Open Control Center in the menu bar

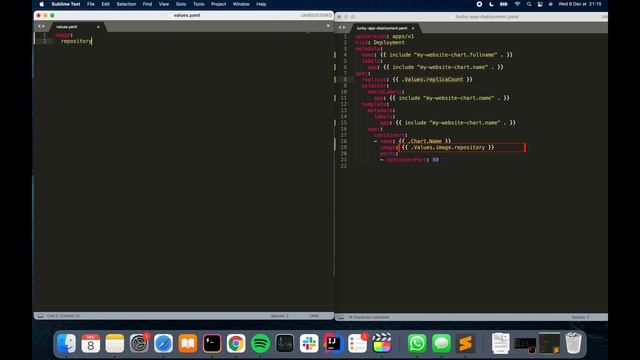(540, 4)
